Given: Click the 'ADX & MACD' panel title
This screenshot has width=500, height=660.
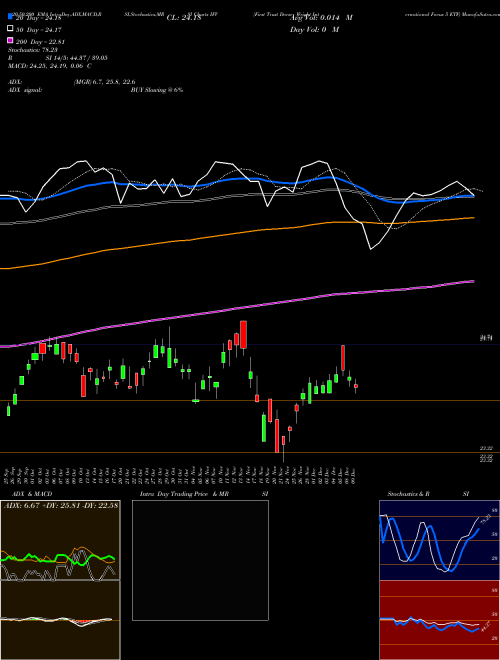Looking at the screenshot, I should [x=32, y=494].
